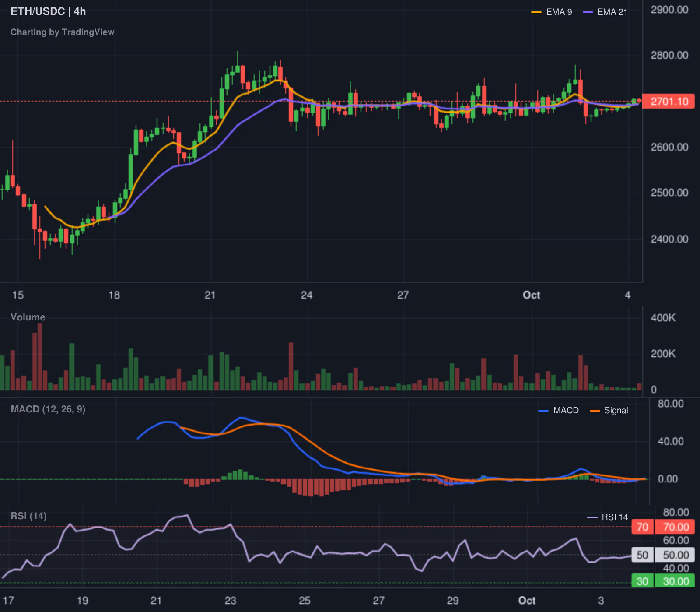
Task: Click date label 18 under the price chart
Action: click(x=114, y=295)
